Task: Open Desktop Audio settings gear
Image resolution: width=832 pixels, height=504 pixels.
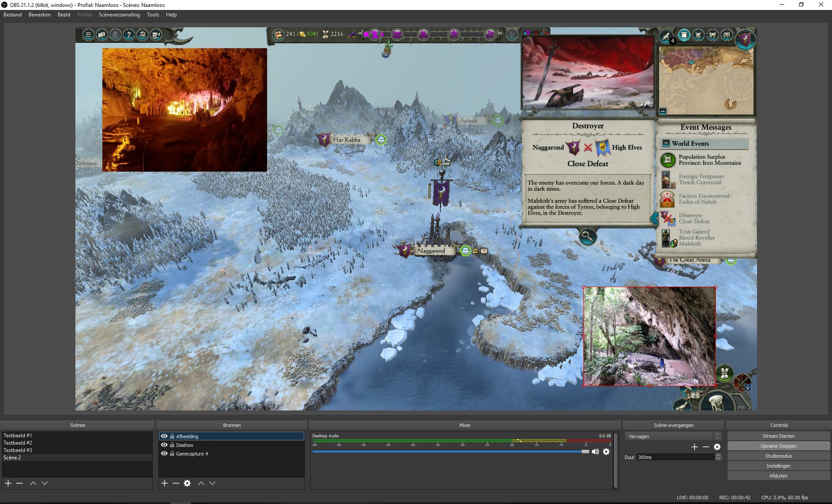Action: tap(606, 452)
